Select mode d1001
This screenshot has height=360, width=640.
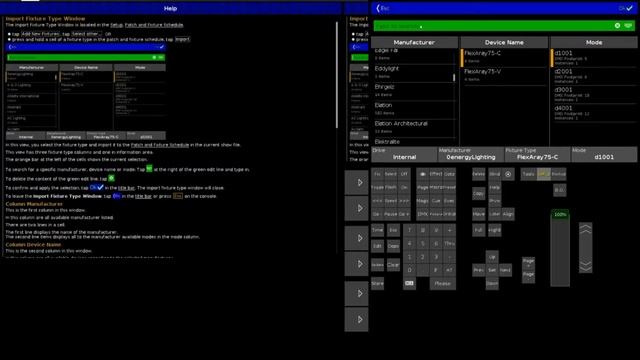[594, 58]
